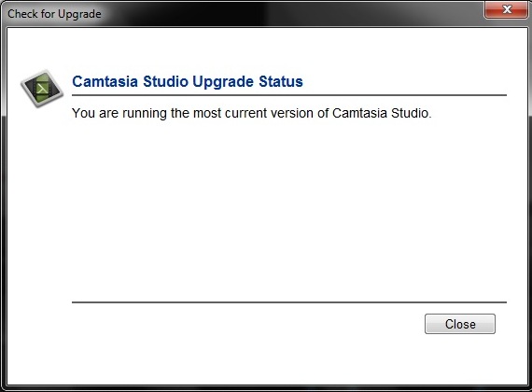Image resolution: width=532 pixels, height=392 pixels.
Task: Click the word You starting the message
Action: coord(83,113)
